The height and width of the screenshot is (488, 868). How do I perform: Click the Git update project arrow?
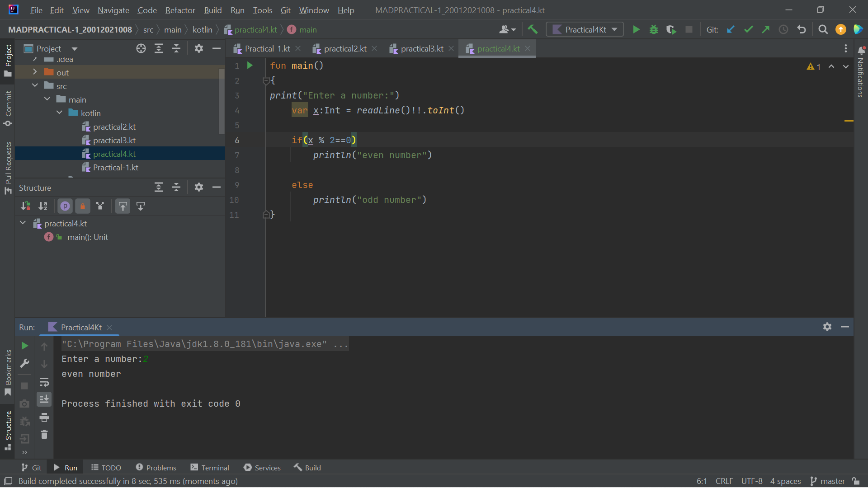point(731,30)
